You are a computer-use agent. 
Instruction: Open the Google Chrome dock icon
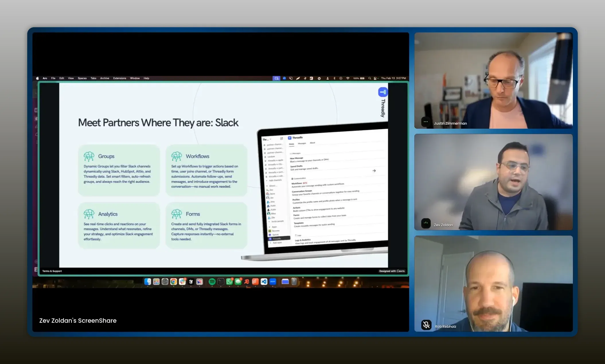pyautogui.click(x=173, y=282)
